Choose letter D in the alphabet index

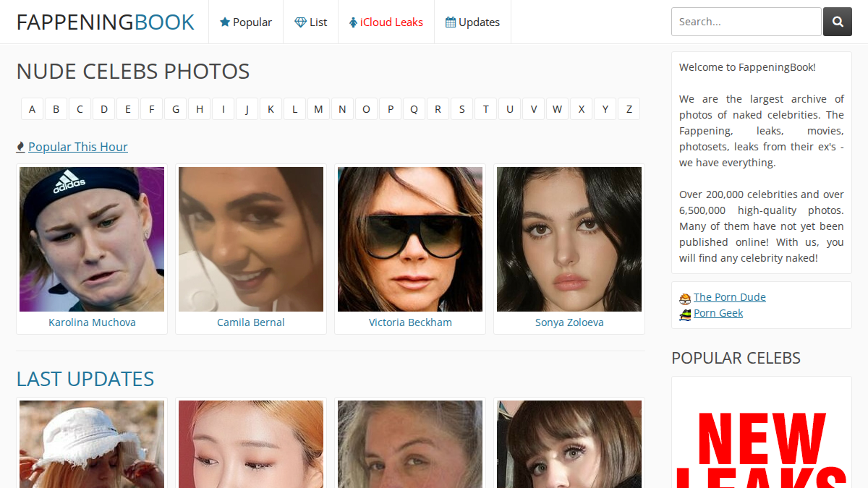click(x=104, y=109)
